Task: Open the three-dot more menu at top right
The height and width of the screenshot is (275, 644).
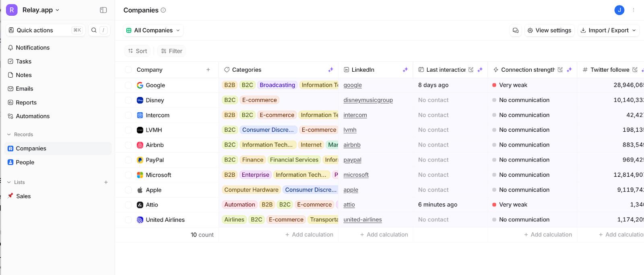Action: pos(634,10)
